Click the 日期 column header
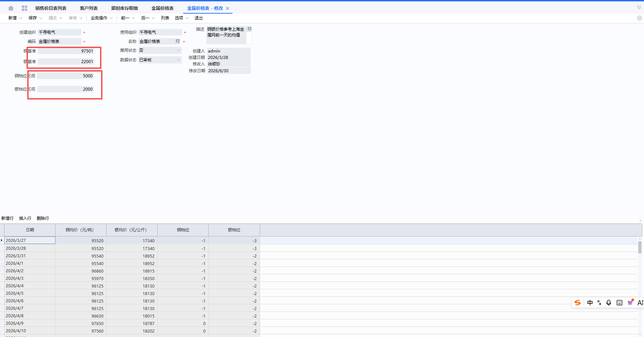Screen dimensions: 644x337 coord(30,230)
